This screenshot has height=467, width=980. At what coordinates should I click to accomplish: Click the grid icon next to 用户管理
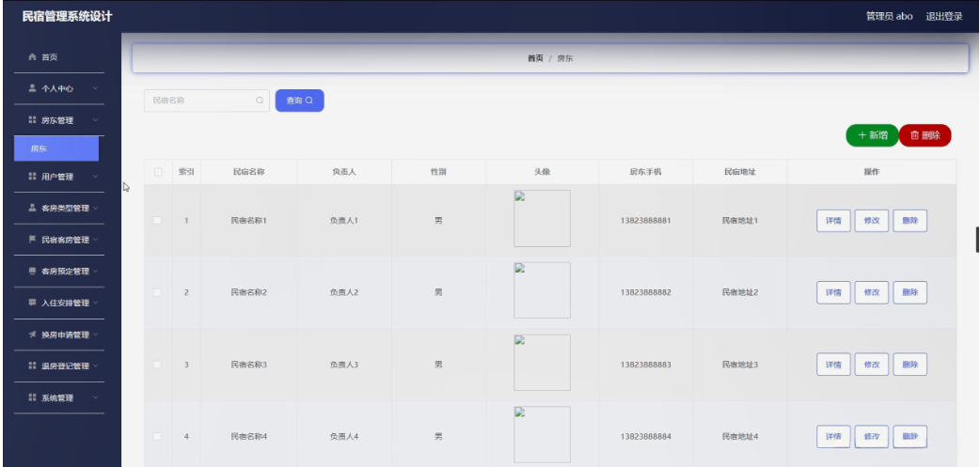coord(33,177)
